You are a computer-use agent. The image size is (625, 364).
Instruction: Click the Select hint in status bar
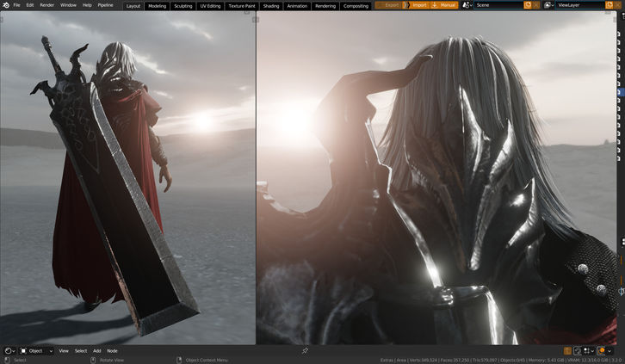(20, 361)
